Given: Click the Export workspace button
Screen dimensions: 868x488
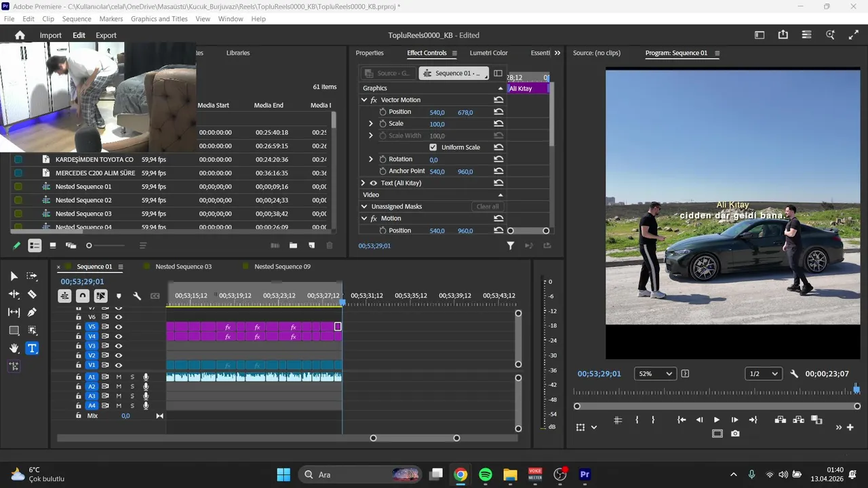Looking at the screenshot, I should 106,35.
